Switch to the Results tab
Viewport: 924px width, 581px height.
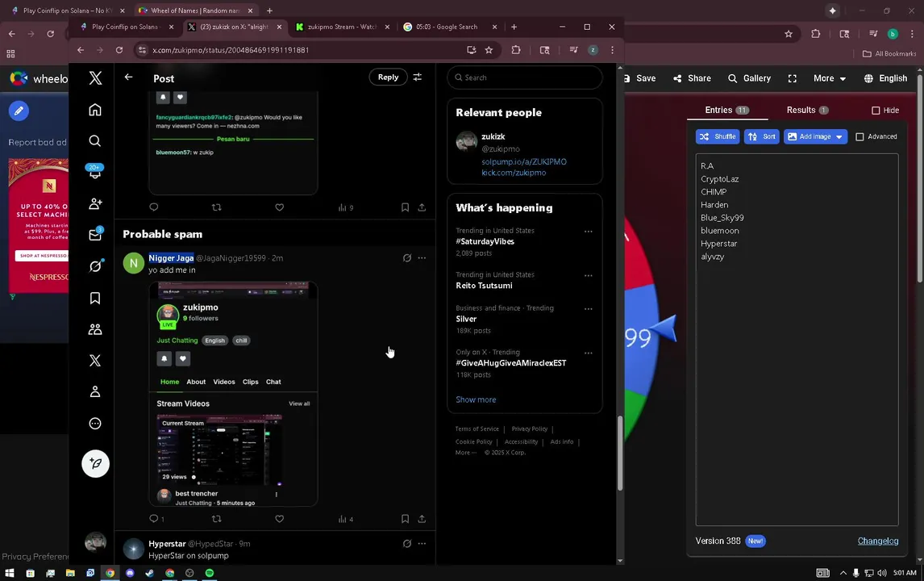[x=807, y=111]
